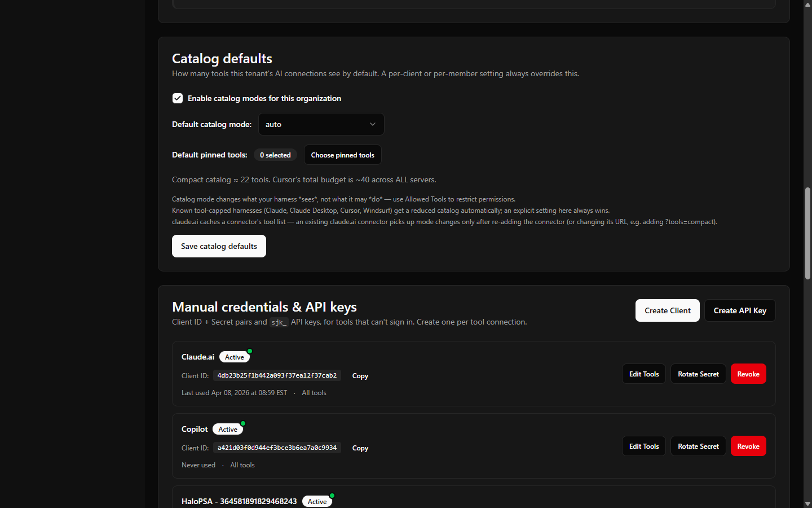Click the Create Client button
Image resolution: width=812 pixels, height=508 pixels.
[668, 310]
